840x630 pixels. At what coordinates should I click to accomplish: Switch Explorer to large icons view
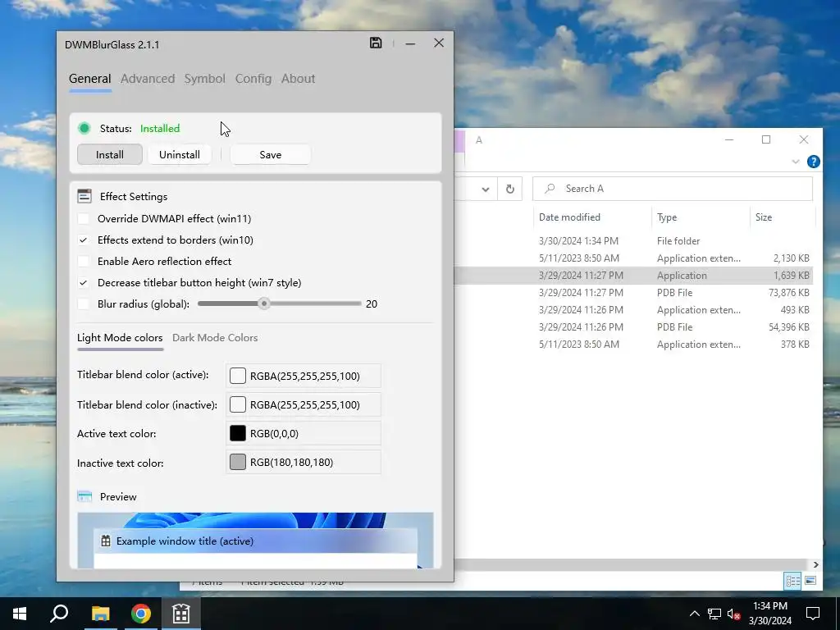pyautogui.click(x=810, y=581)
